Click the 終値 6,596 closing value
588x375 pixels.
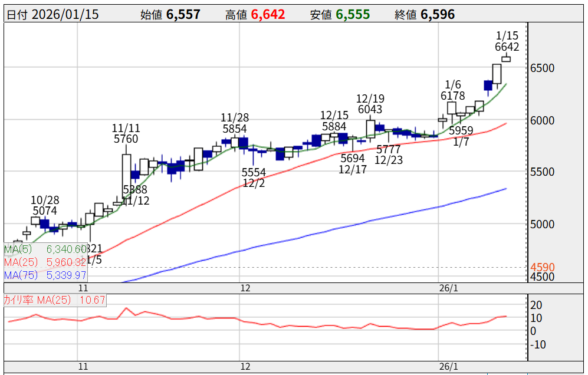pyautogui.click(x=425, y=15)
